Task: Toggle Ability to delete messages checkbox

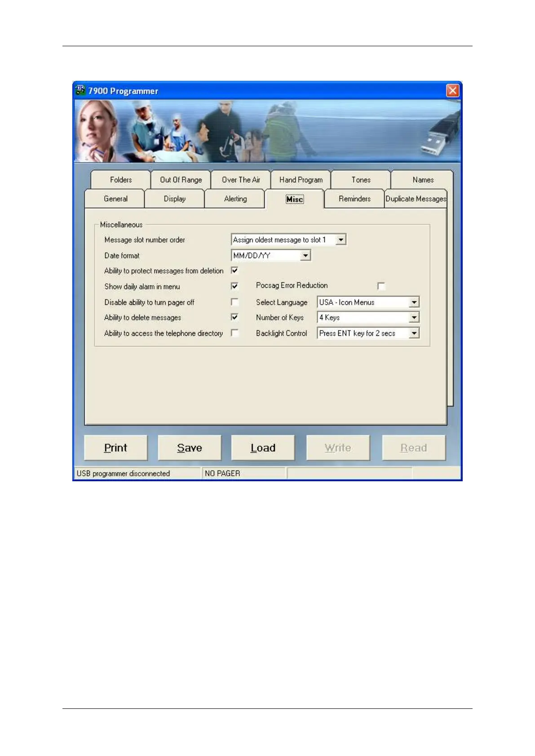Action: [x=234, y=317]
